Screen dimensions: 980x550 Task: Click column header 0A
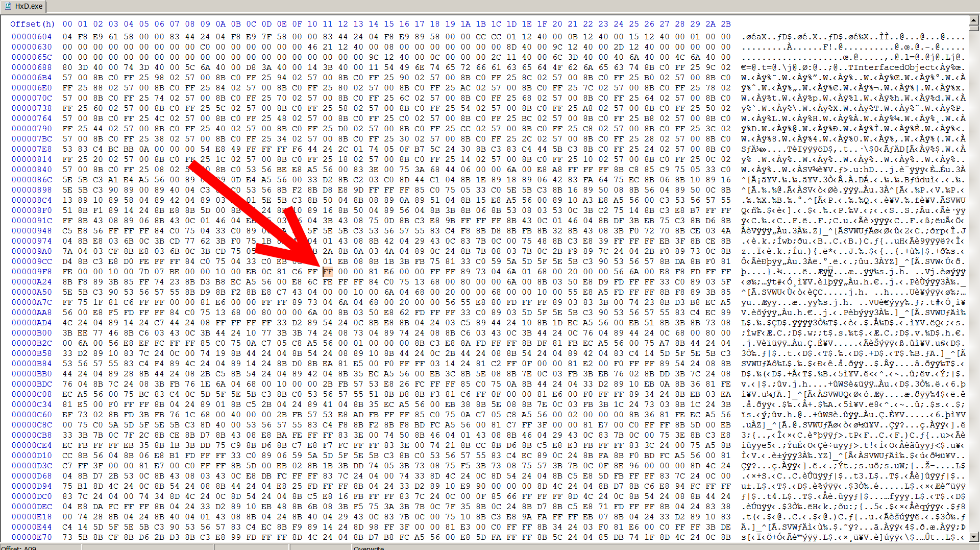pos(220,24)
